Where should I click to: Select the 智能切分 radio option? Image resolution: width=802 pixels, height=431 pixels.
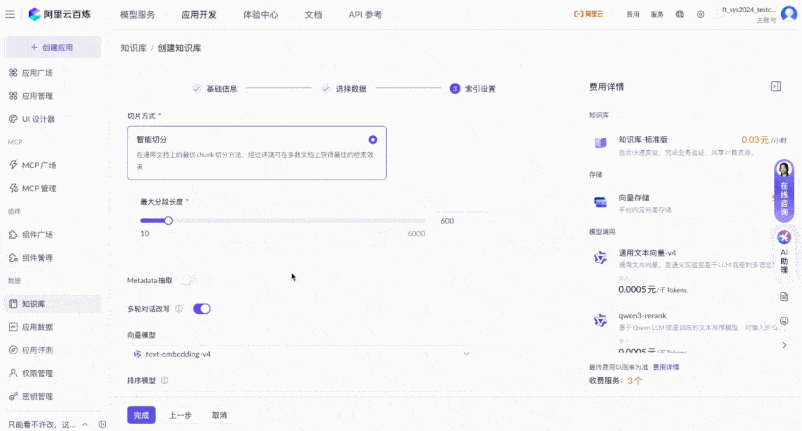click(x=373, y=140)
